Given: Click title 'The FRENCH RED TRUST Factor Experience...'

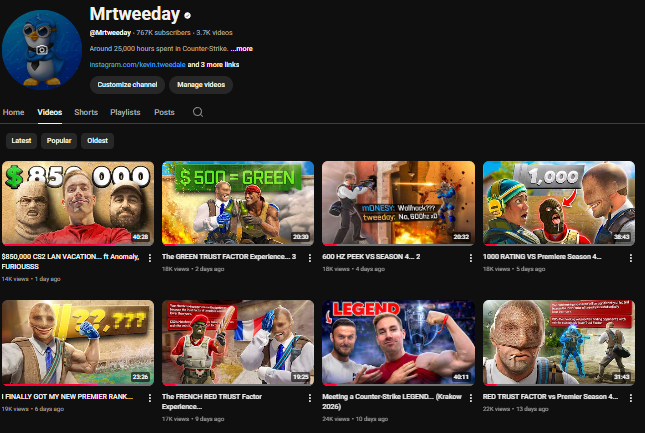Looking at the screenshot, I should 212,401.
